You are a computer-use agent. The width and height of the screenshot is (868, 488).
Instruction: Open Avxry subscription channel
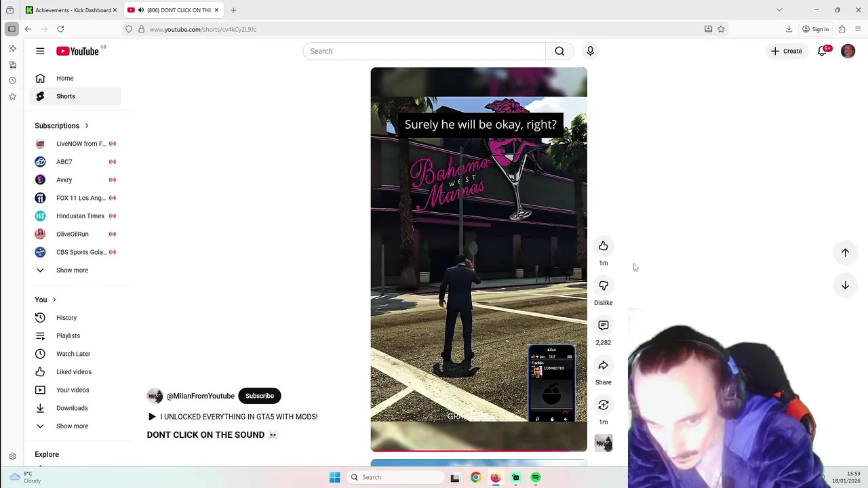pyautogui.click(x=75, y=180)
